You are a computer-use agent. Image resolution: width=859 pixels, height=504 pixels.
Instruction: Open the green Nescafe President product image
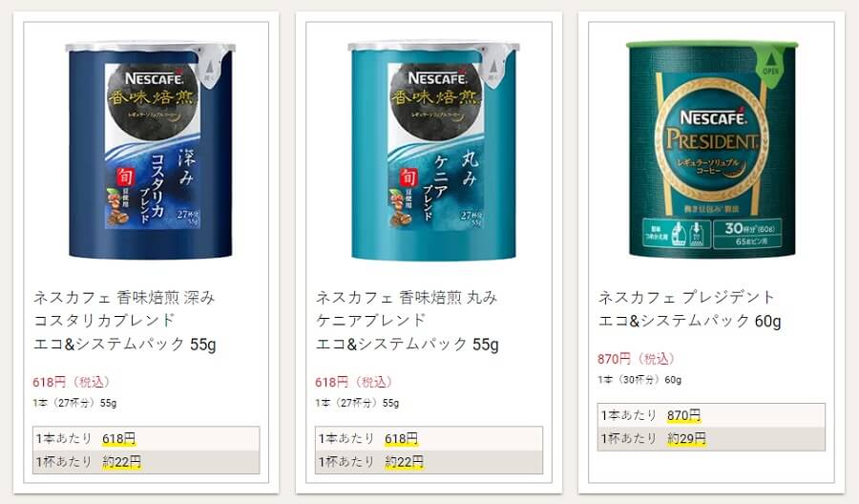pos(712,149)
